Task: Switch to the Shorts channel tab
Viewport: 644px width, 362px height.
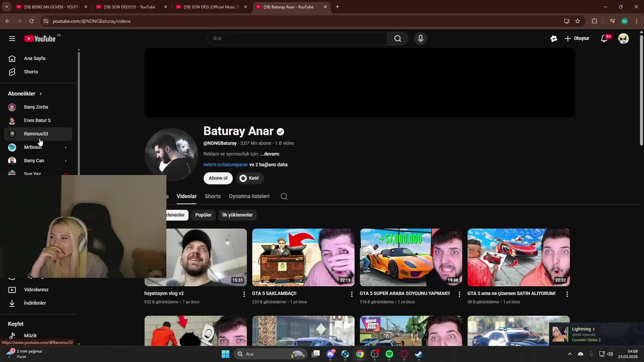Action: pos(213,197)
